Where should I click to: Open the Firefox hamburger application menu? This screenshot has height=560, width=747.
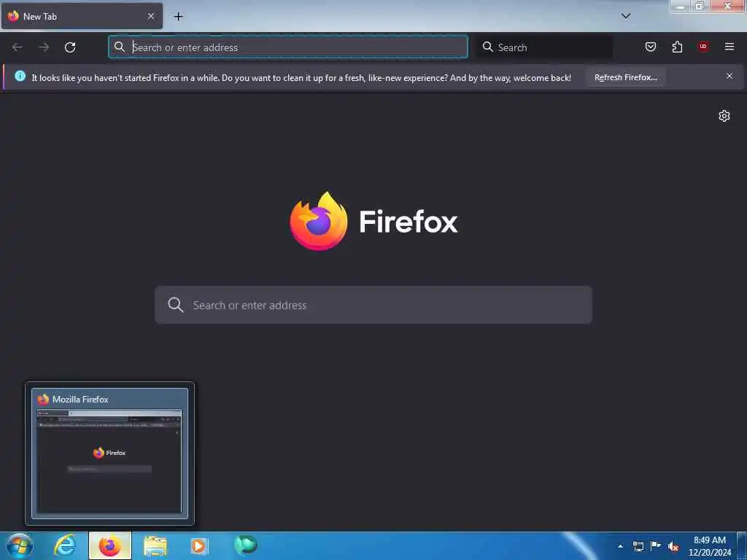(x=729, y=47)
